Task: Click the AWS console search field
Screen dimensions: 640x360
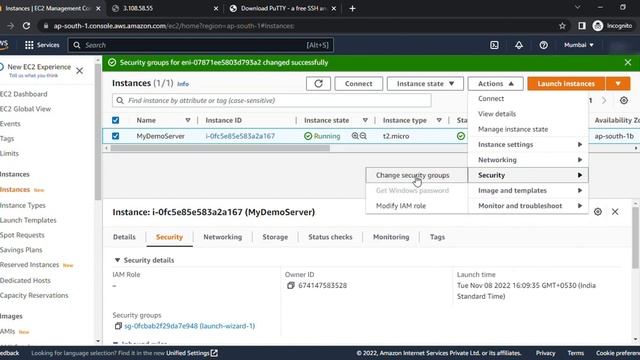Action: pyautogui.click(x=201, y=45)
